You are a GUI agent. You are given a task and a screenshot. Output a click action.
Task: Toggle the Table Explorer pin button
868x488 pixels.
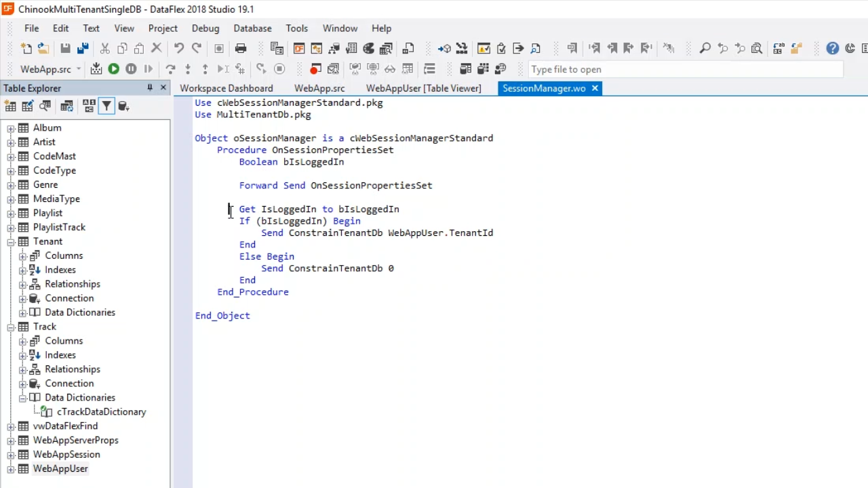pos(149,88)
